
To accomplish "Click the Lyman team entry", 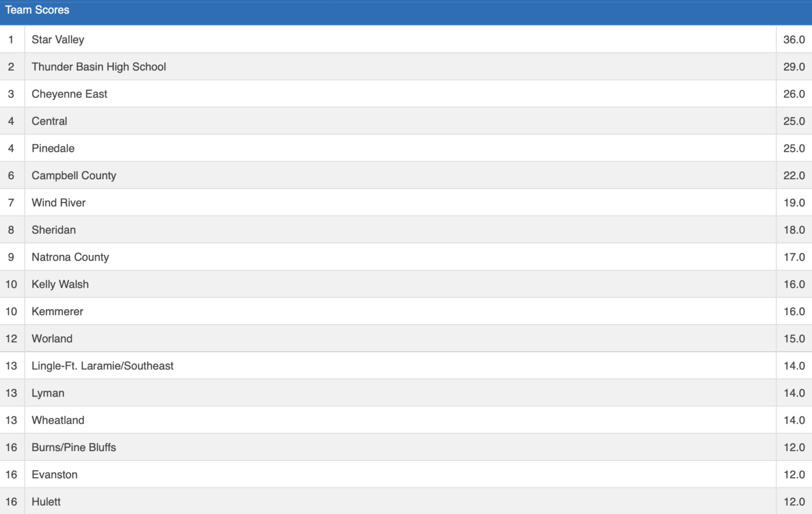I will 48,393.
